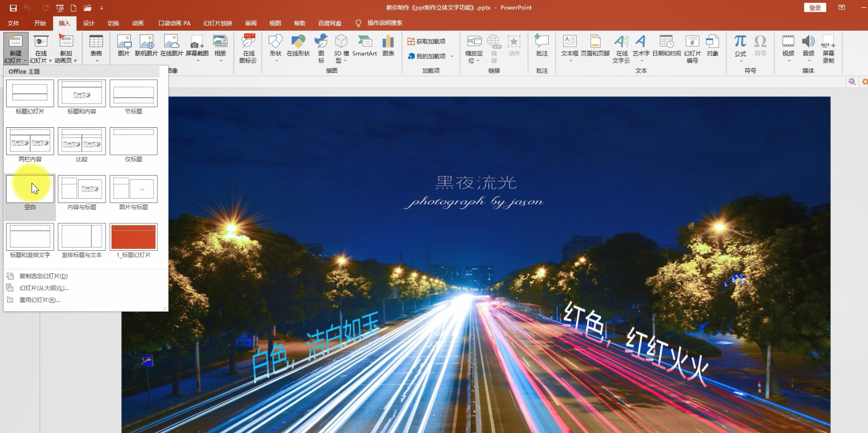Insert 联机图片 online pictures

coord(146,46)
